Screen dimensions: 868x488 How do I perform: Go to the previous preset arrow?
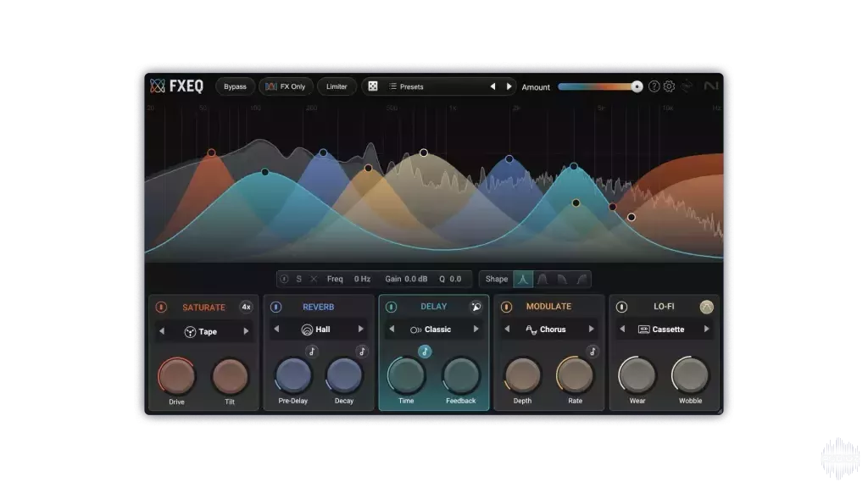coord(492,86)
